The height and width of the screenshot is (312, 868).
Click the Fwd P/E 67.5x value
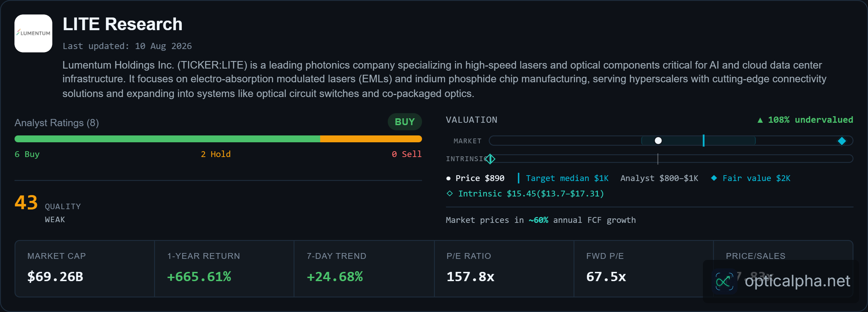tap(606, 277)
